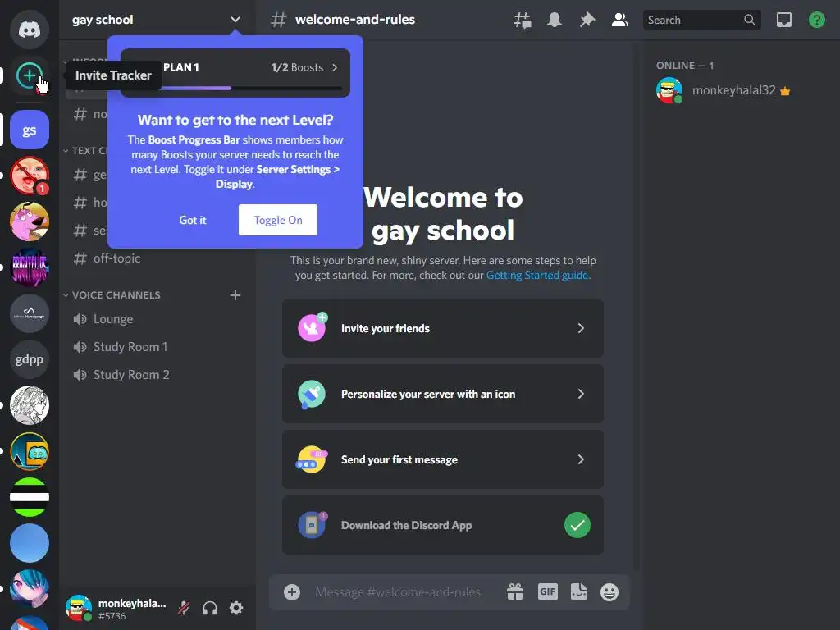Open User Settings gear
The width and height of the screenshot is (840, 630).
pos(236,608)
